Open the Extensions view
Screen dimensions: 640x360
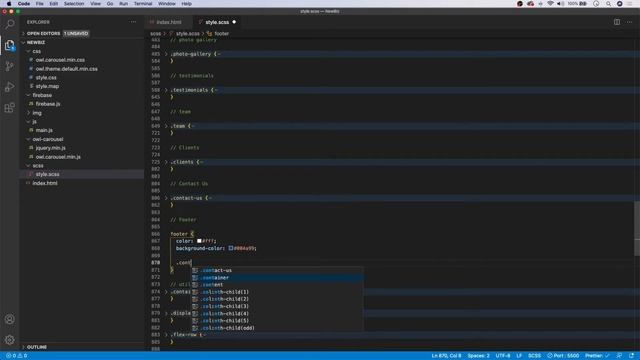pyautogui.click(x=9, y=108)
